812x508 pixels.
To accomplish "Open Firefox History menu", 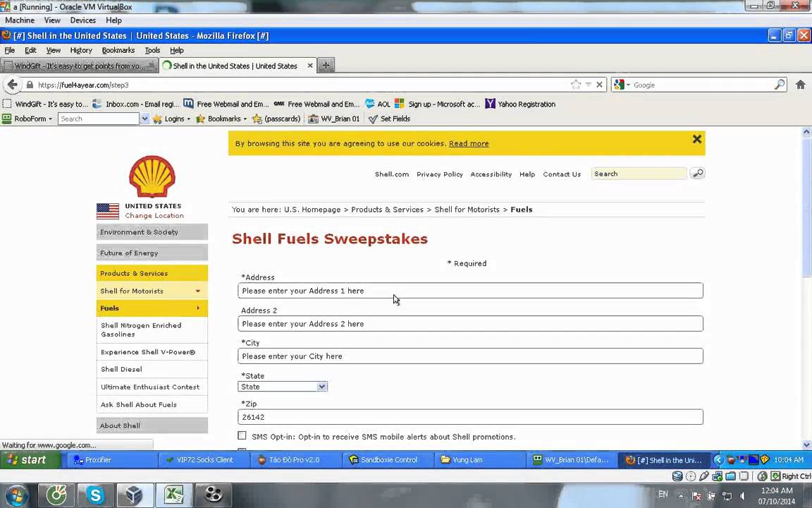I will (81, 50).
